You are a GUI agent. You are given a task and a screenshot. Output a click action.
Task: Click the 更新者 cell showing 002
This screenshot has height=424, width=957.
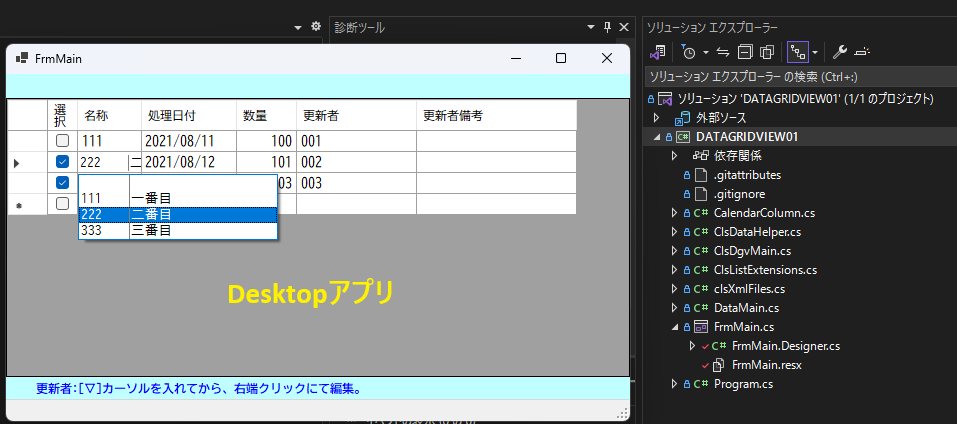356,162
